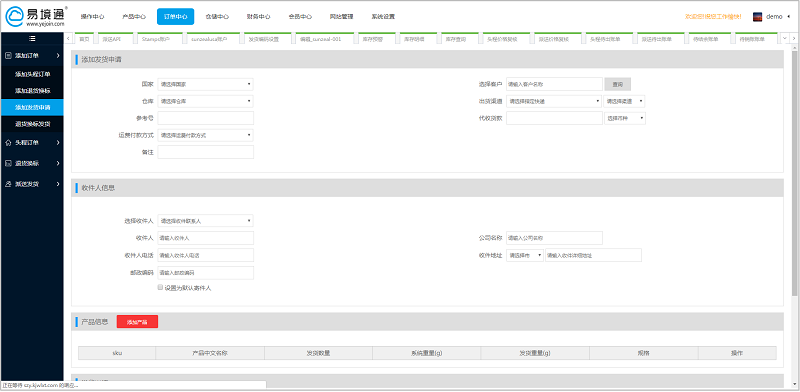Click the 退货换标 sidebar icon
Viewport: 800px width, 392px height.
pos(8,163)
